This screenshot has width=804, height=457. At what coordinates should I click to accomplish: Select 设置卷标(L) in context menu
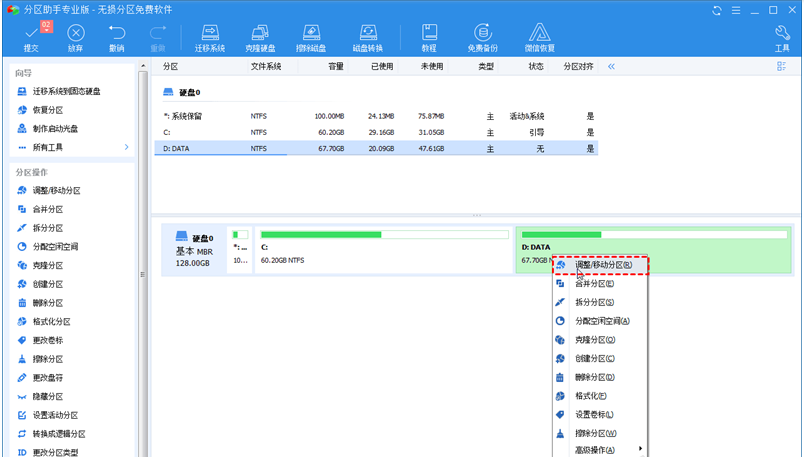tap(600, 414)
